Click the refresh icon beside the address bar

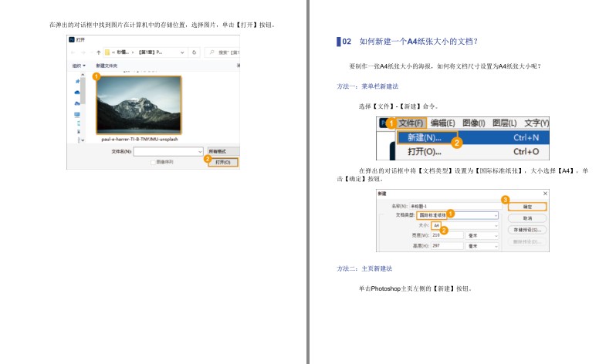click(x=193, y=52)
